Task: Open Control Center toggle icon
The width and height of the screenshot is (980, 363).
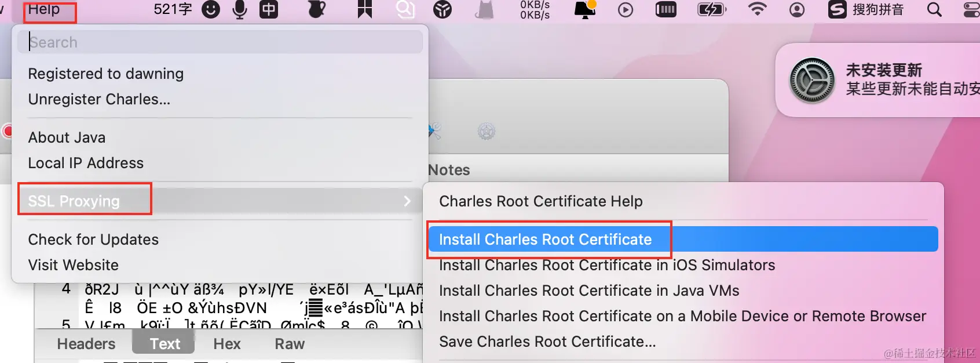Action: [x=971, y=9]
